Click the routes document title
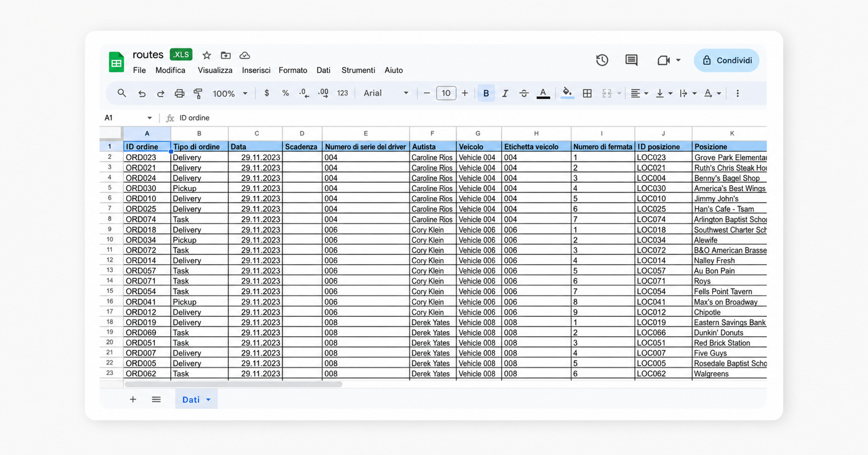Viewport: 868px width, 455px height. pos(148,55)
